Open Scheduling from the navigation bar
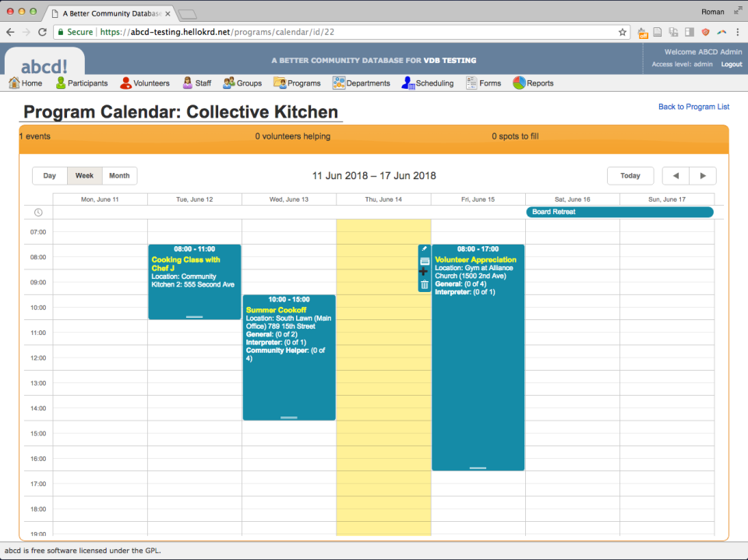The width and height of the screenshot is (748, 560). pyautogui.click(x=427, y=83)
